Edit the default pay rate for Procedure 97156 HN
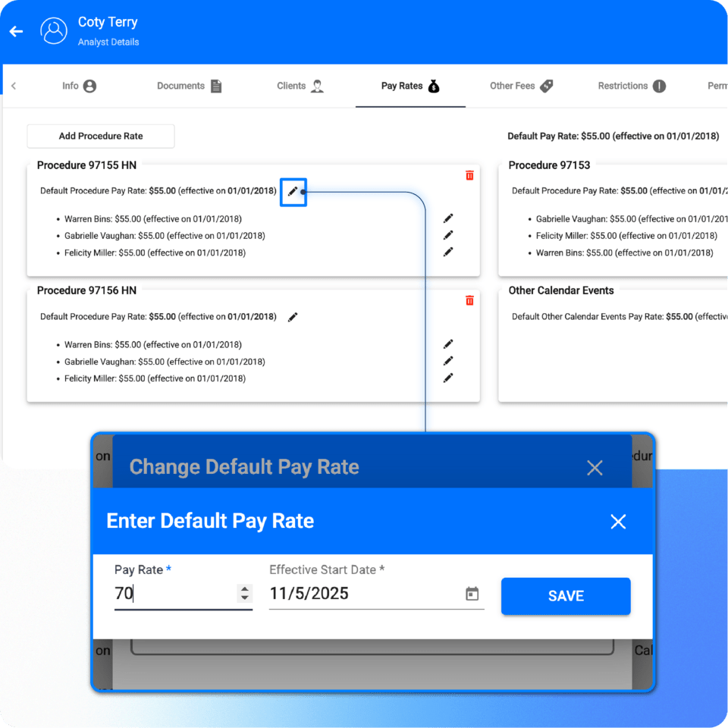The width and height of the screenshot is (728, 728). point(293,317)
